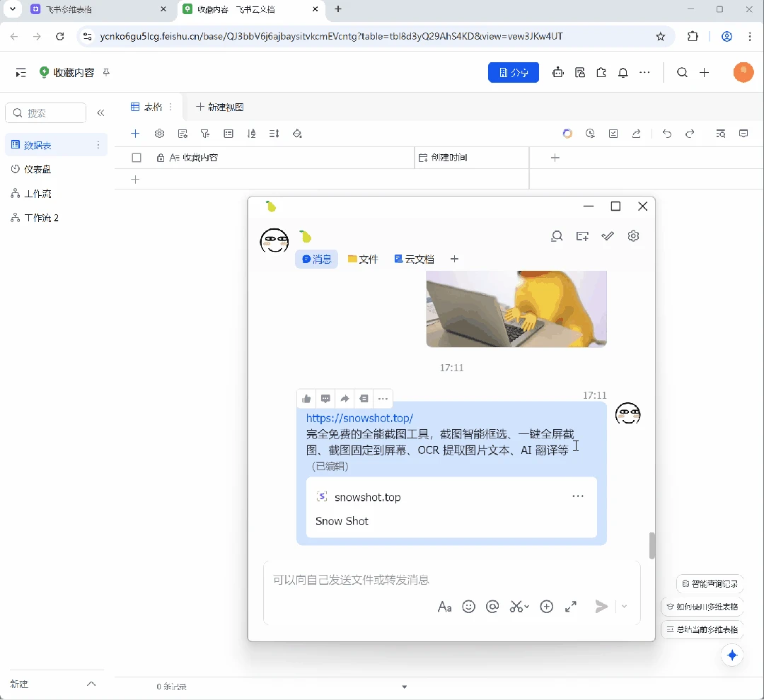The image size is (764, 700).
Task: Add a record with toolbar plus icon
Action: (135, 134)
